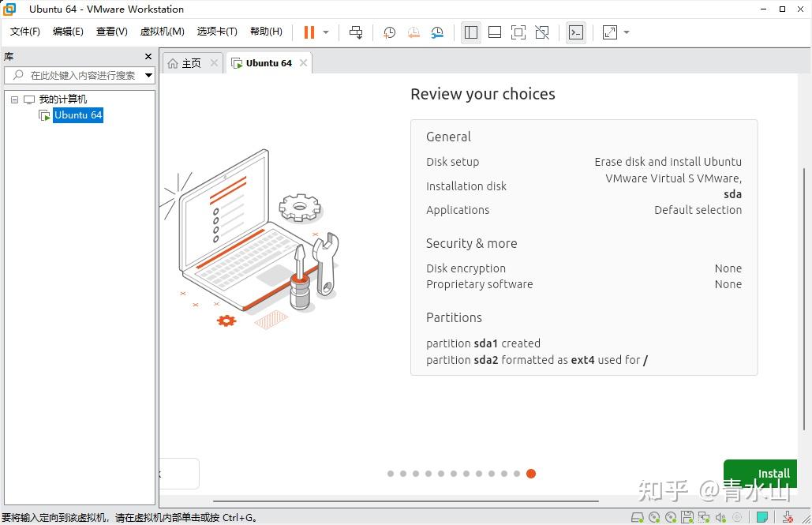Click the 'Proprietary software' label
The height and width of the screenshot is (525, 812).
click(x=480, y=284)
